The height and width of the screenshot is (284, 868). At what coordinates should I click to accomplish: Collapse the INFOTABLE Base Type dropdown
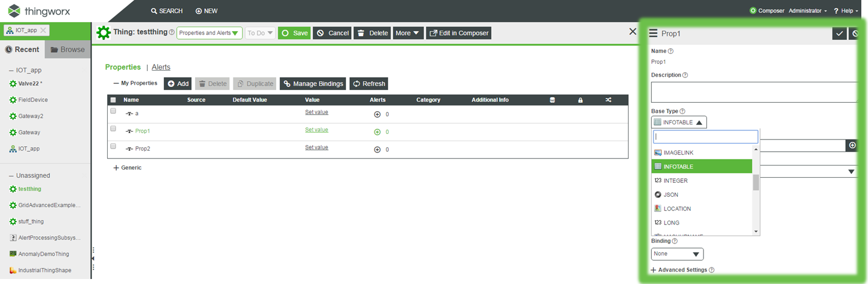[x=679, y=122]
